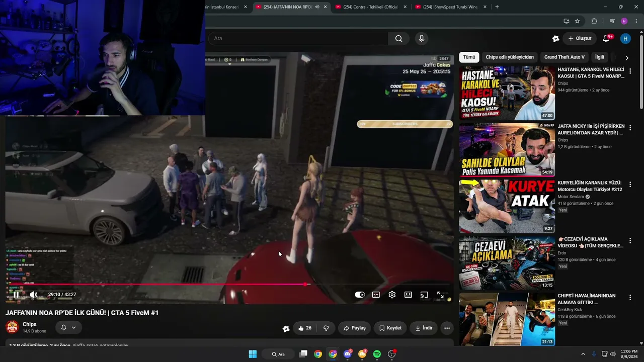Screen dimensions: 644x362
Task: Open the Chips channel name link
Action: (30, 324)
